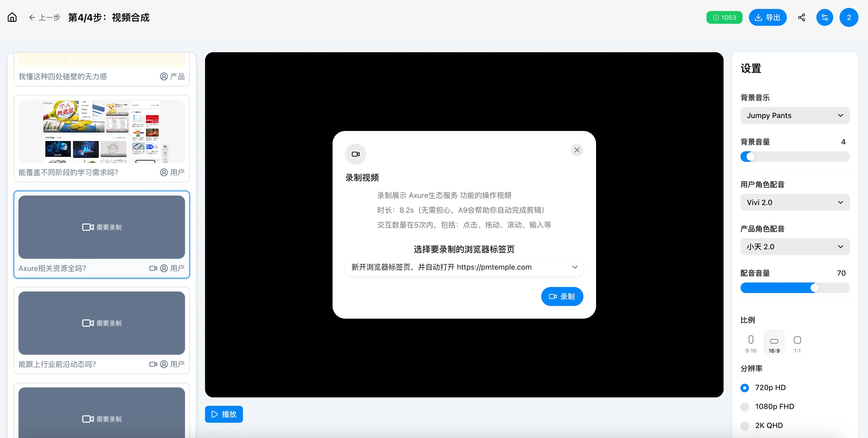The width and height of the screenshot is (868, 438).
Task: Close the 录制视频 dialog
Action: click(x=577, y=150)
